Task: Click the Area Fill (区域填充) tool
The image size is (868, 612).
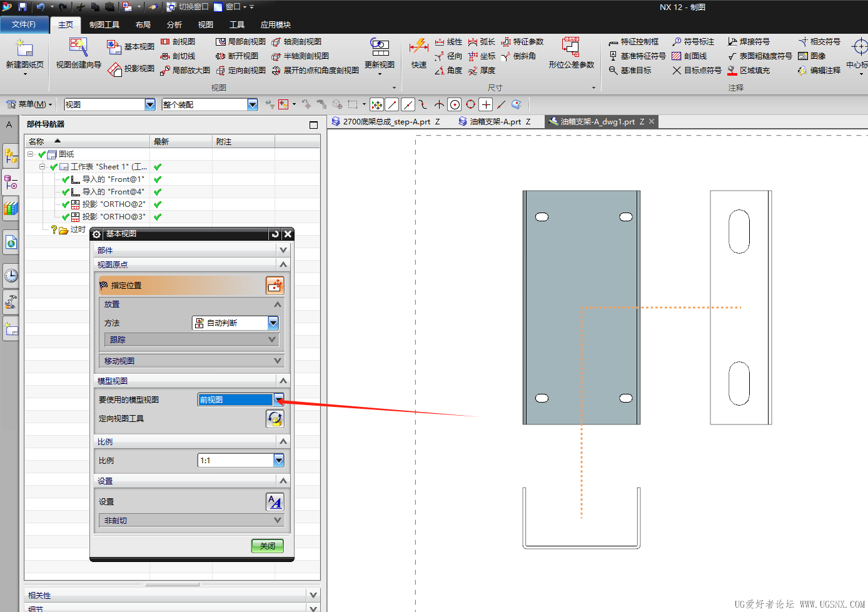Action: pos(749,71)
